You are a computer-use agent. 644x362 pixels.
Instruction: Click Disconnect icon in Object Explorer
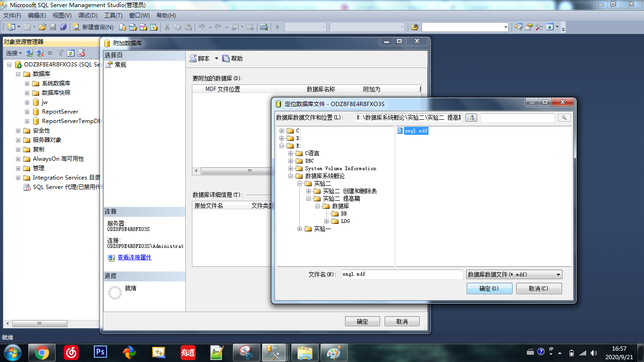[x=40, y=53]
